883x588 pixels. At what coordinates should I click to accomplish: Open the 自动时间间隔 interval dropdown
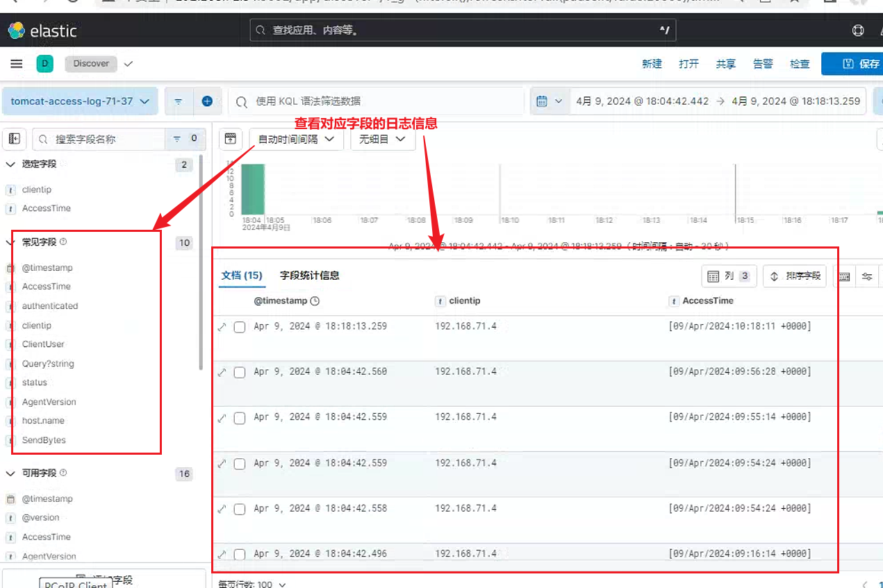[x=297, y=139]
